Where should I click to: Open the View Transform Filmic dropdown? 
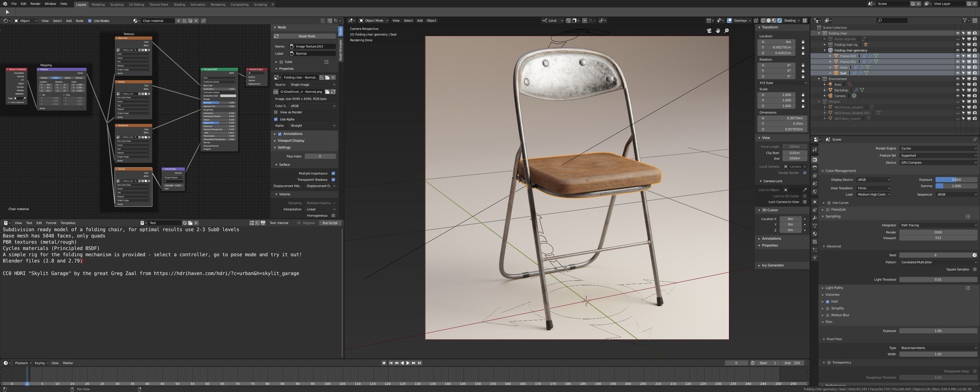point(873,188)
